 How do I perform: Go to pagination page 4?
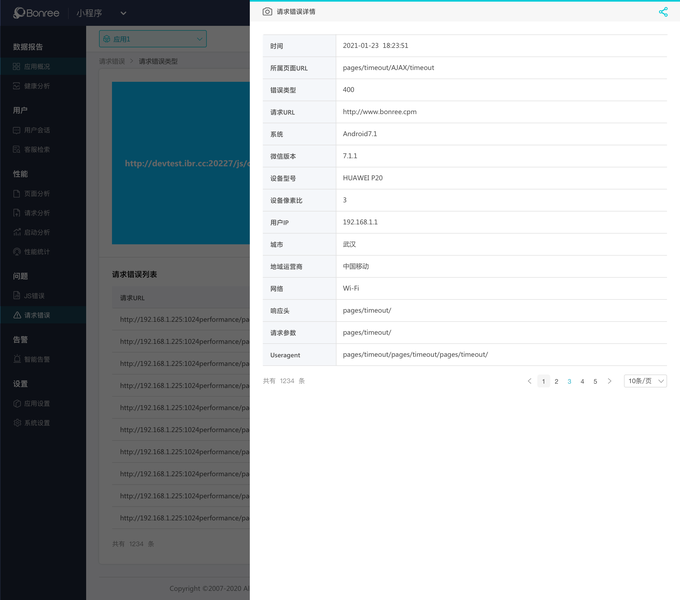click(582, 381)
